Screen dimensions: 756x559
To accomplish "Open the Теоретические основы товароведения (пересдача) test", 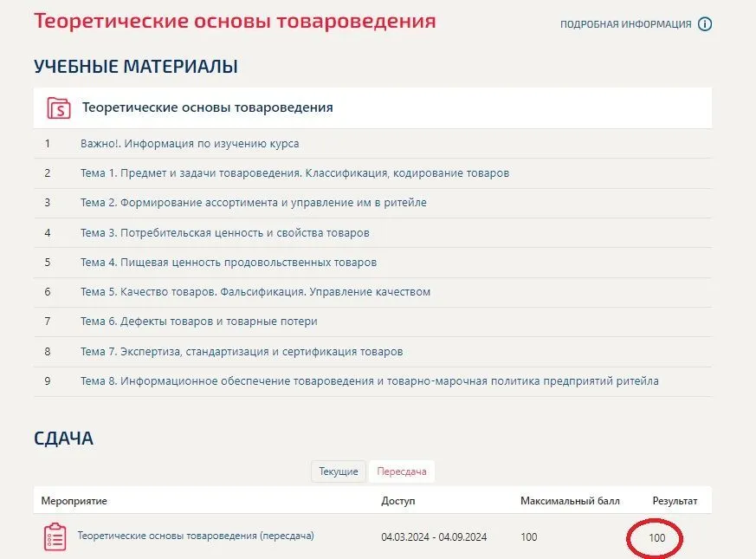I will pyautogui.click(x=196, y=536).
